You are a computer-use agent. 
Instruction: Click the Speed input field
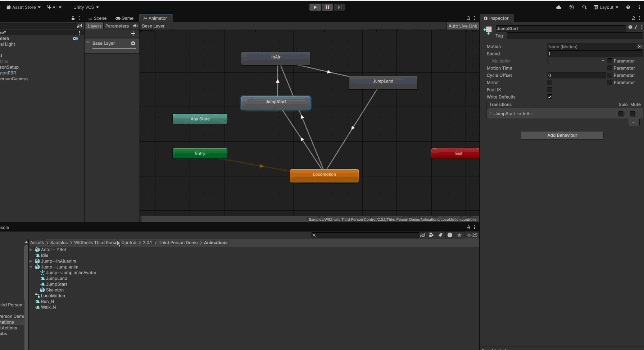pyautogui.click(x=595, y=54)
